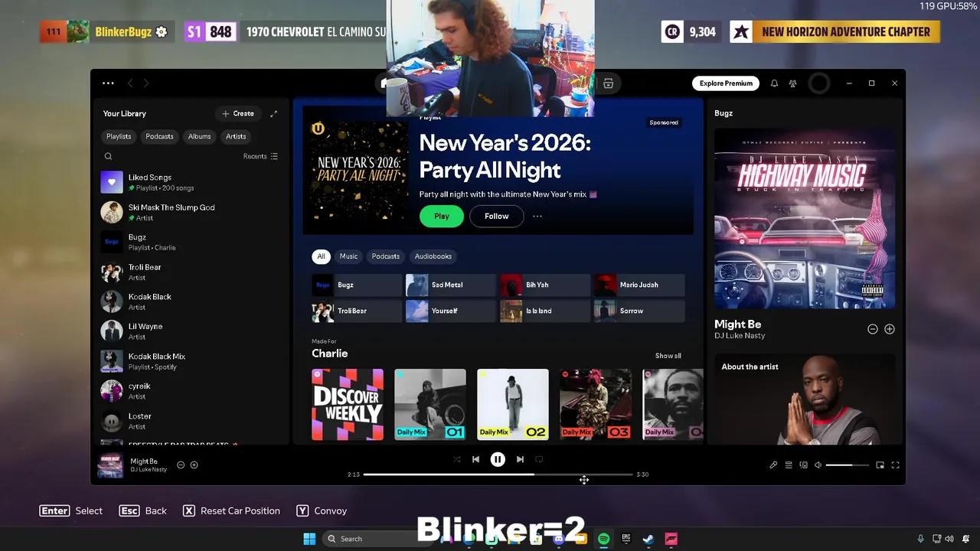Skip to next track

coord(520,459)
